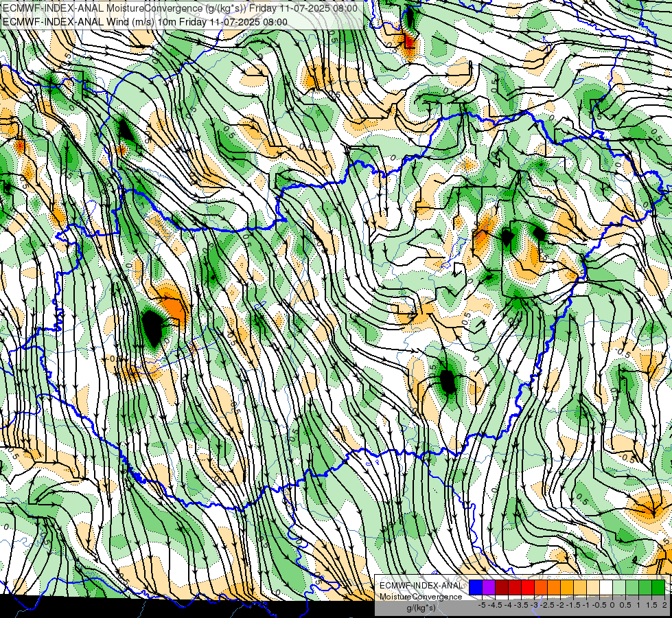Click the lightest green legend swatch
This screenshot has width=672, height=618.
coord(619,587)
